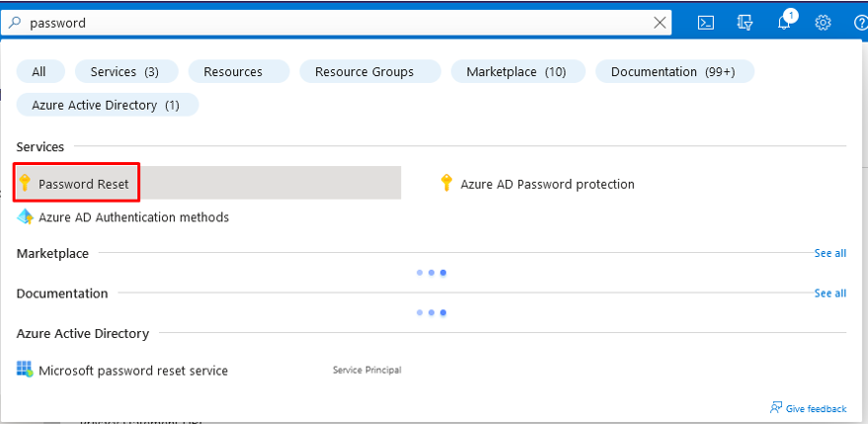Click the Azure AD Authentication methods icon
The image size is (868, 424).
pos(25,216)
